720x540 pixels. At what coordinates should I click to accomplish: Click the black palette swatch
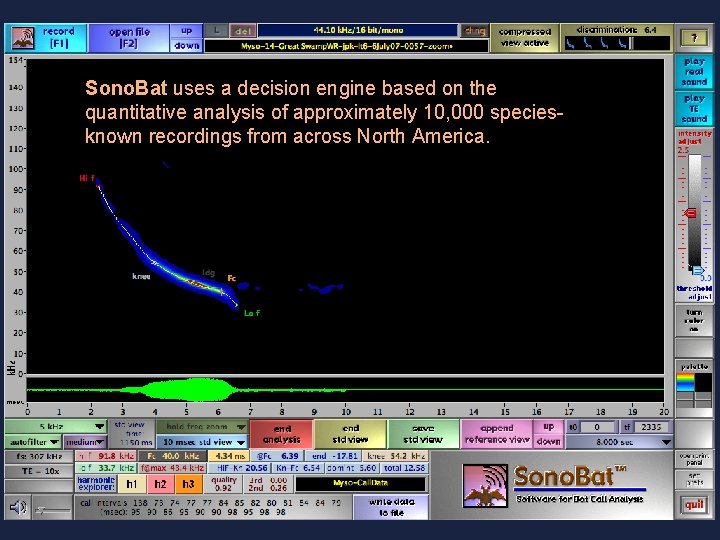click(x=703, y=382)
